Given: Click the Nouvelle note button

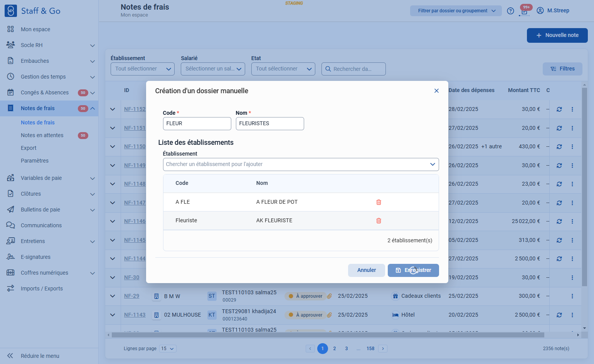Looking at the screenshot, I should pos(557,35).
